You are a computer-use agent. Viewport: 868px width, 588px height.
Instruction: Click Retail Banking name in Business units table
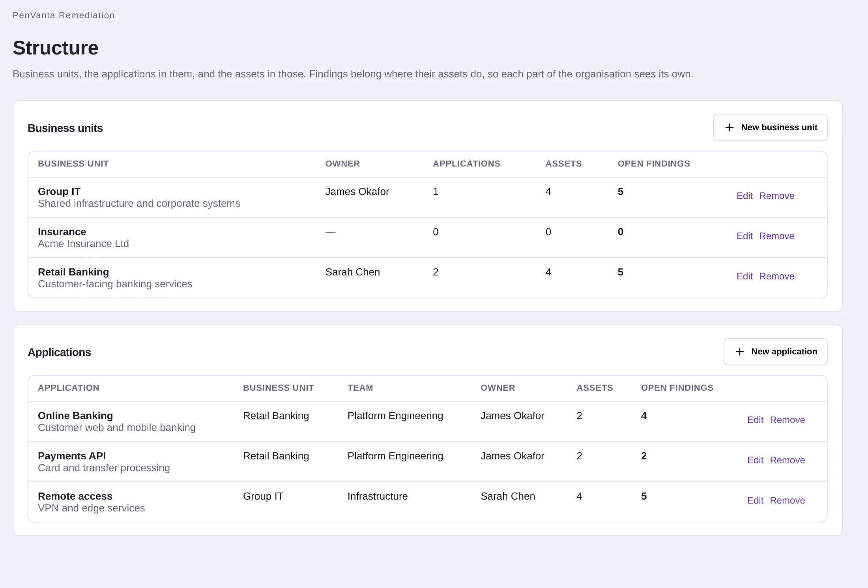[73, 272]
